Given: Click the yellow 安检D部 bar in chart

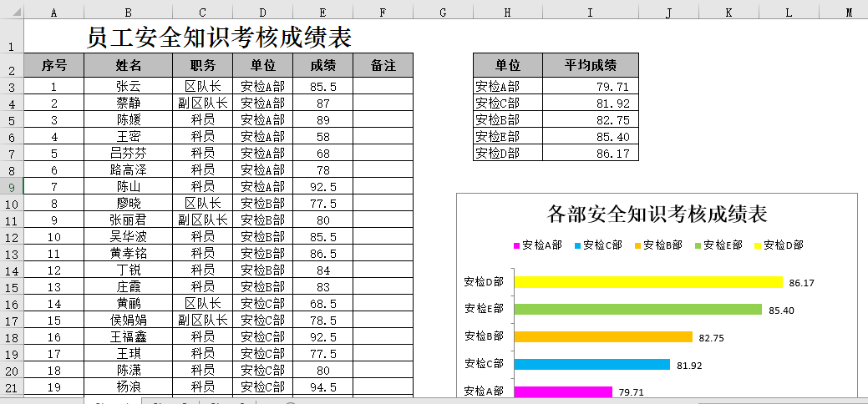Looking at the screenshot, I should [648, 282].
